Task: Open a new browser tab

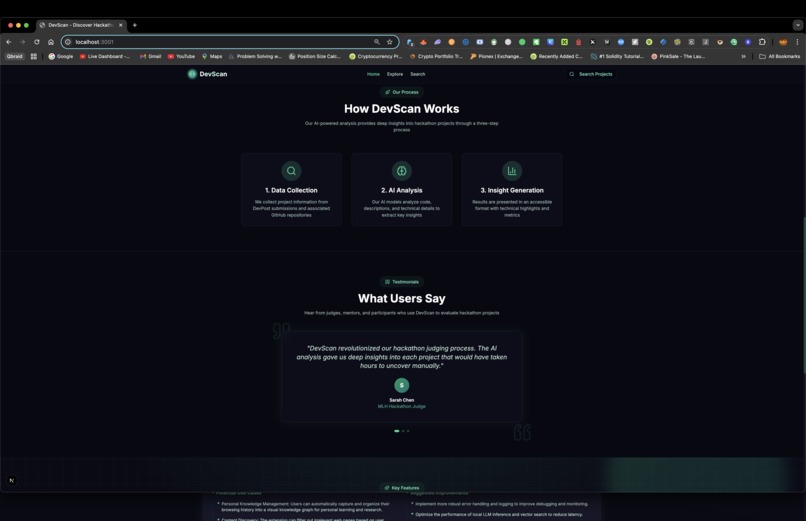Action: coord(135,25)
